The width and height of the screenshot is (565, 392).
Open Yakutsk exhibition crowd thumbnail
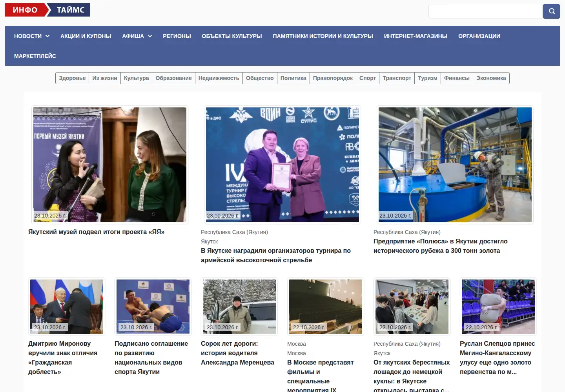(412, 307)
